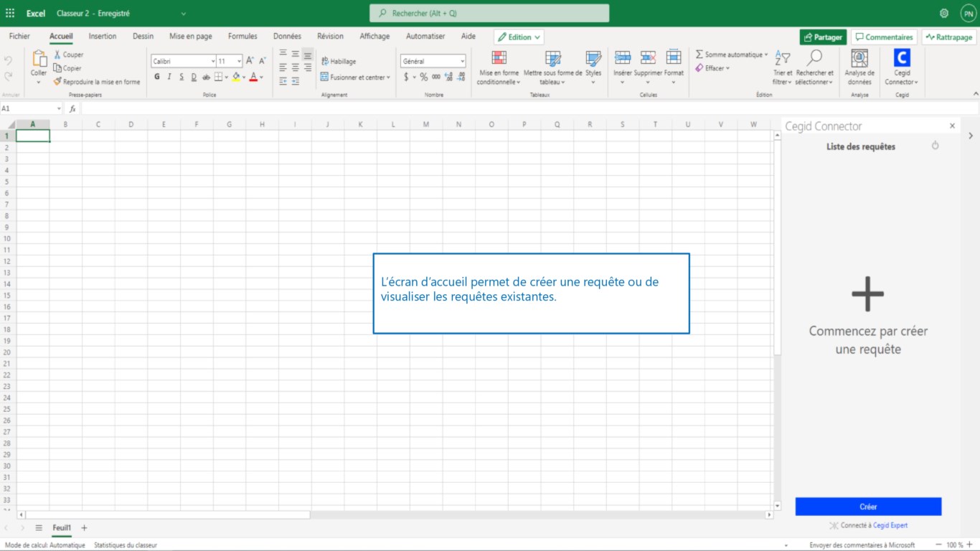The width and height of the screenshot is (980, 551).
Task: Click the increase decimal icon
Action: pyautogui.click(x=448, y=77)
